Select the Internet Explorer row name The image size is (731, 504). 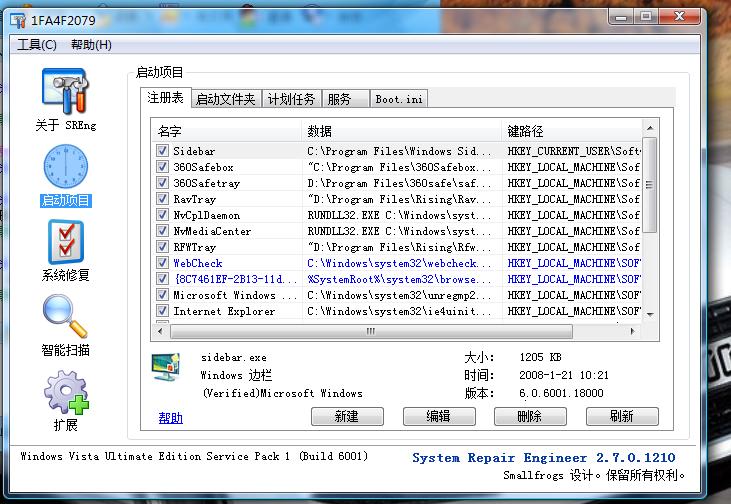pyautogui.click(x=224, y=311)
